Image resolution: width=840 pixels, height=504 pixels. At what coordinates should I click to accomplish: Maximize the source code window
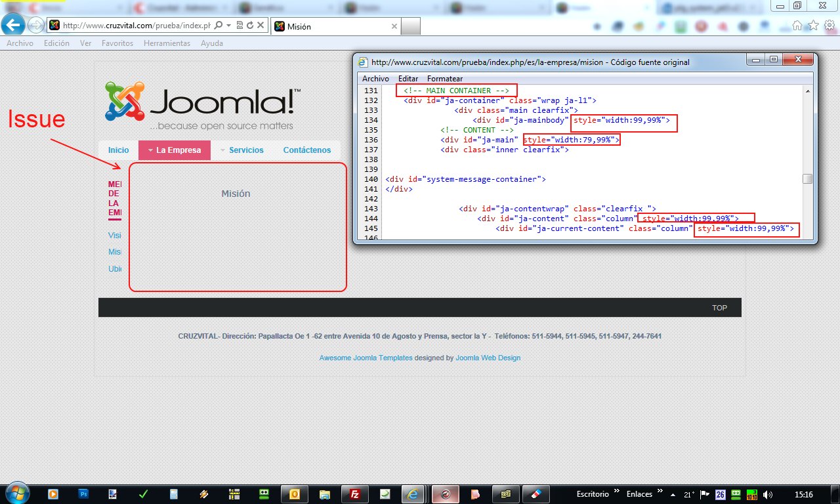pos(774,60)
